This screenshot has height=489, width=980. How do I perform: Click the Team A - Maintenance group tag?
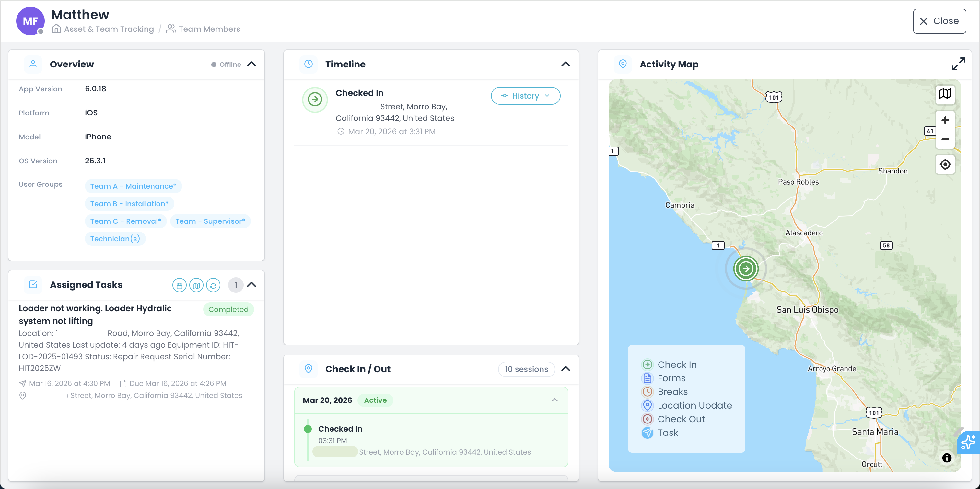click(133, 186)
